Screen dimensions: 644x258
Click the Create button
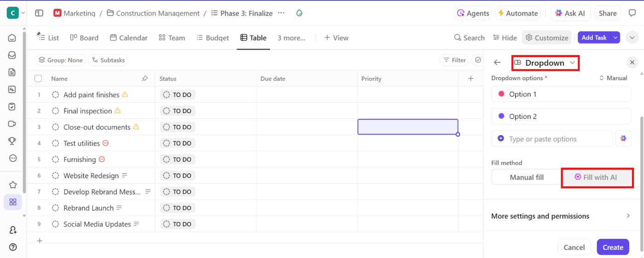(x=613, y=247)
